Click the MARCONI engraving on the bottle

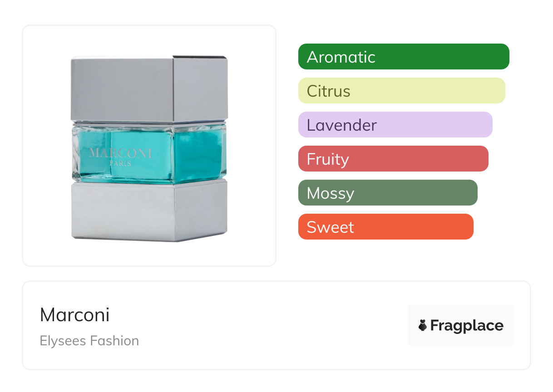[x=121, y=153]
